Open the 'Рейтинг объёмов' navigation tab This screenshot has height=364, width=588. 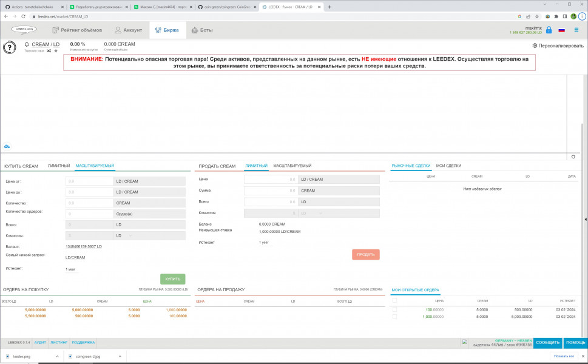77,30
